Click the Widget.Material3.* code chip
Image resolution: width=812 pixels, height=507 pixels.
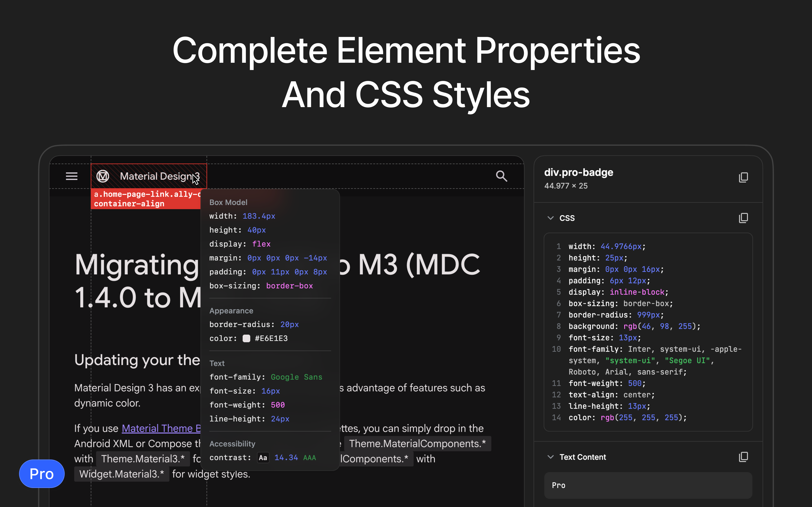[x=121, y=474]
